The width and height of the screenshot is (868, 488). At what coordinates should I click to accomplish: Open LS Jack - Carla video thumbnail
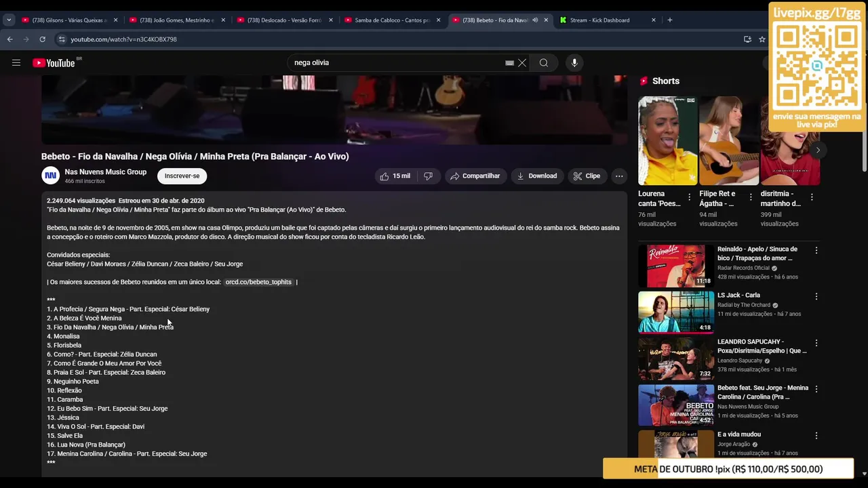tap(676, 312)
